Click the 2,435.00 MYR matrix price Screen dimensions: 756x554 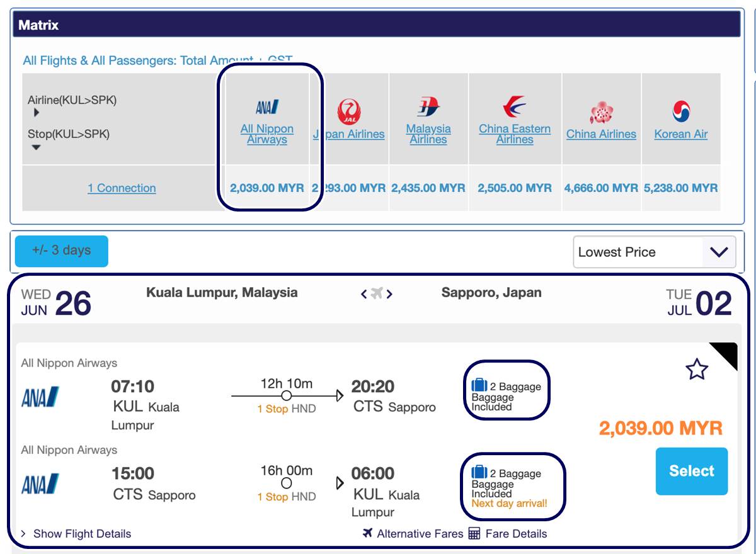pyautogui.click(x=428, y=188)
